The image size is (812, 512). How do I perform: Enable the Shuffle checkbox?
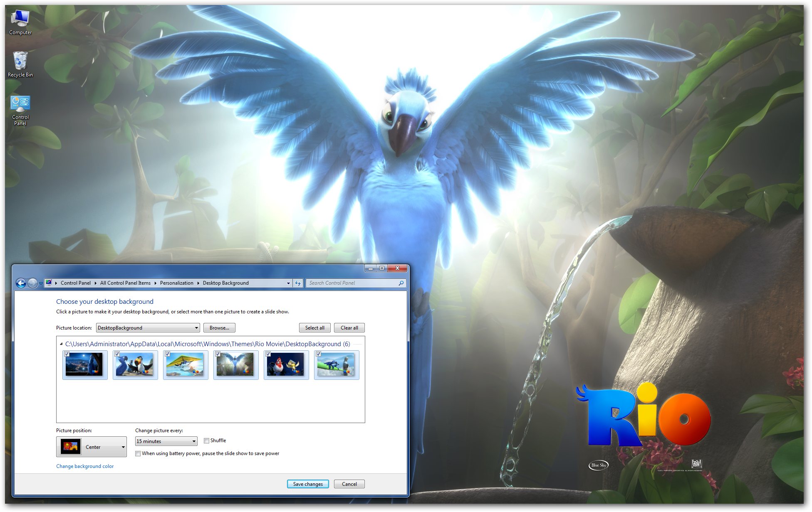(206, 441)
